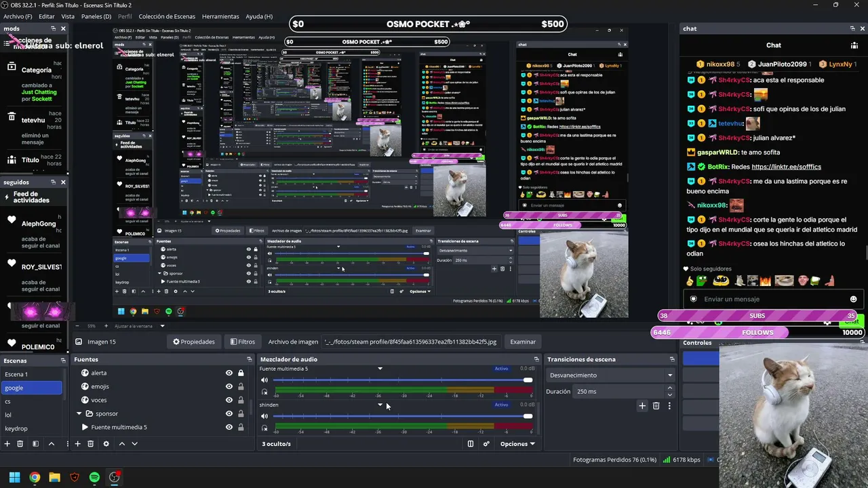Open Spotify from the taskbar
This screenshot has height=488, width=868.
click(x=94, y=477)
